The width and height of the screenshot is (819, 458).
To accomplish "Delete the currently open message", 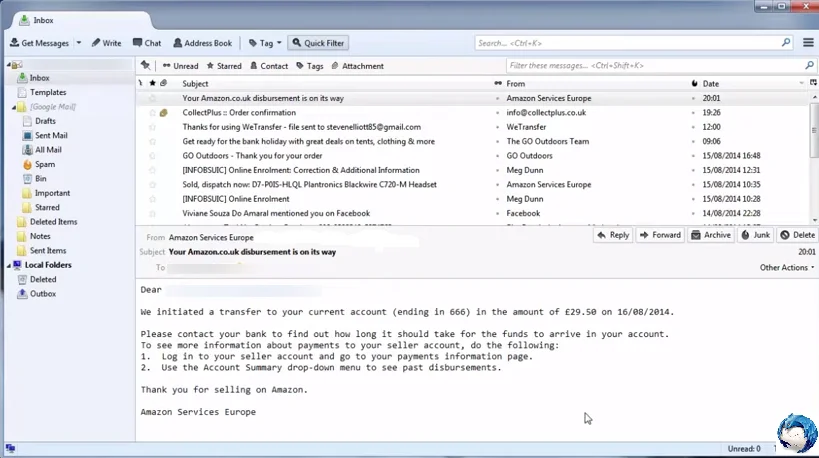I will coord(796,235).
